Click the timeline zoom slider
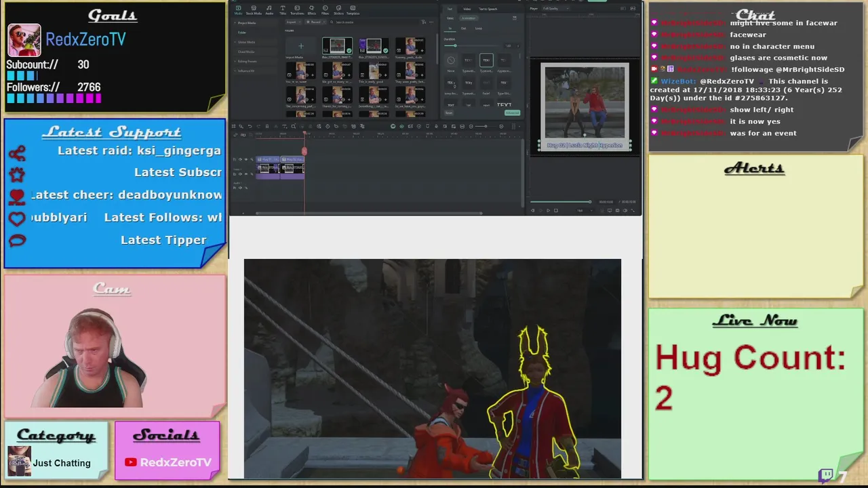 485,126
